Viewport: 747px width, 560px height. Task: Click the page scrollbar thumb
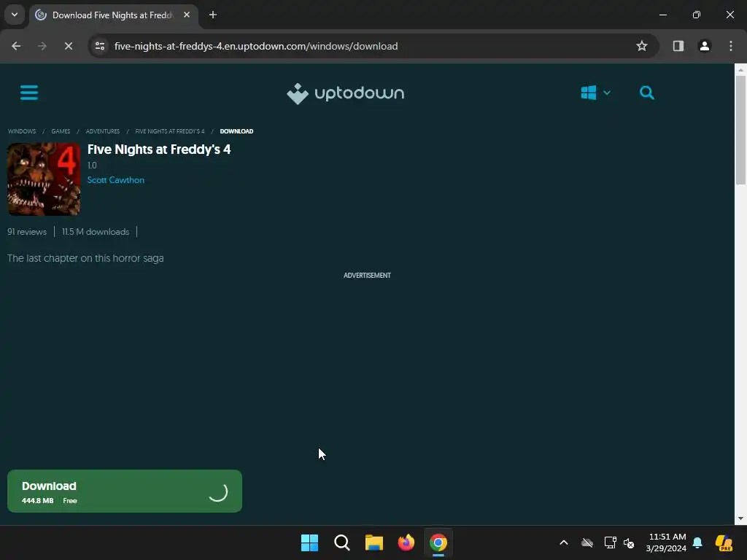click(740, 130)
